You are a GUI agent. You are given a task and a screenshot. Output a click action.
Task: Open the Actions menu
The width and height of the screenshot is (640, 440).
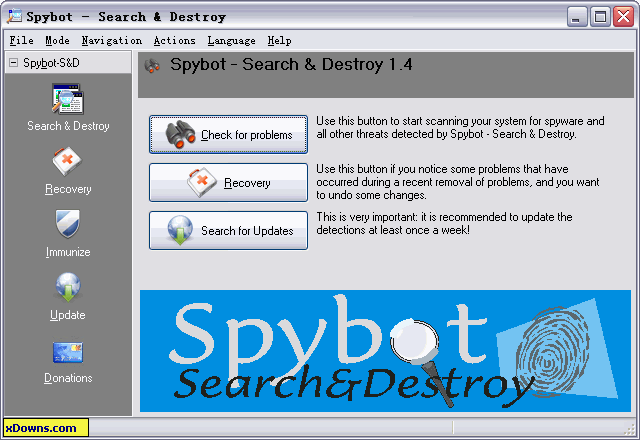coord(174,40)
